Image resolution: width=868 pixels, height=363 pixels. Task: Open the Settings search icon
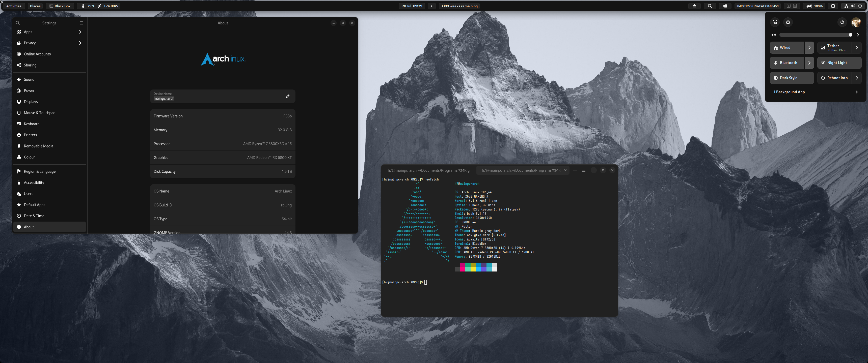(x=17, y=23)
